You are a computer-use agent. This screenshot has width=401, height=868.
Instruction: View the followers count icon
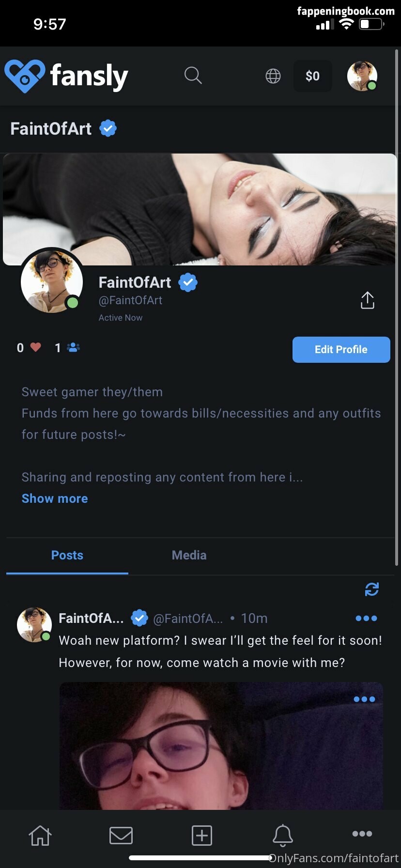pos(73,347)
